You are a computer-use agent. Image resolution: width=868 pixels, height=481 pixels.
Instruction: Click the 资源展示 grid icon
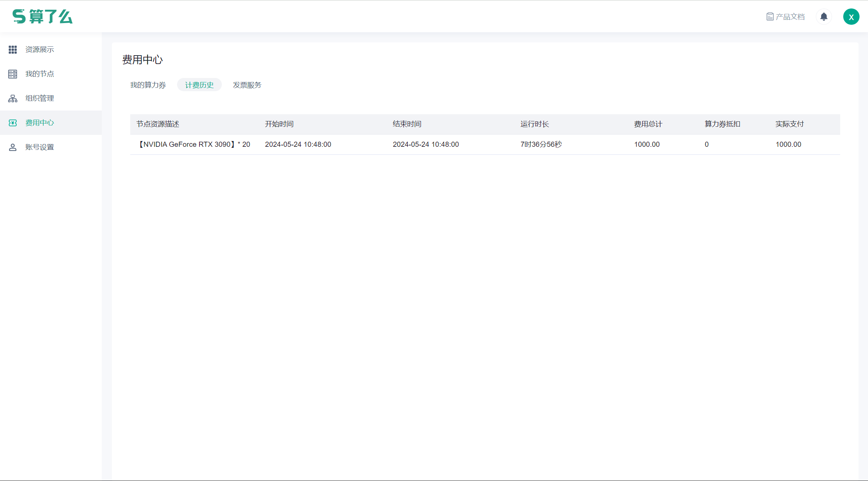[x=13, y=49]
